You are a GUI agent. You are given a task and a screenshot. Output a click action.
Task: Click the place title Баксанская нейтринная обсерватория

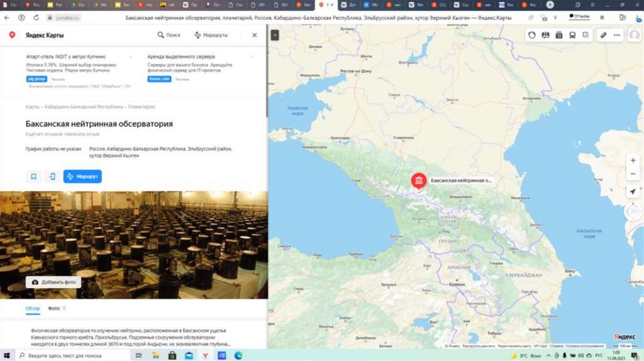tap(99, 124)
